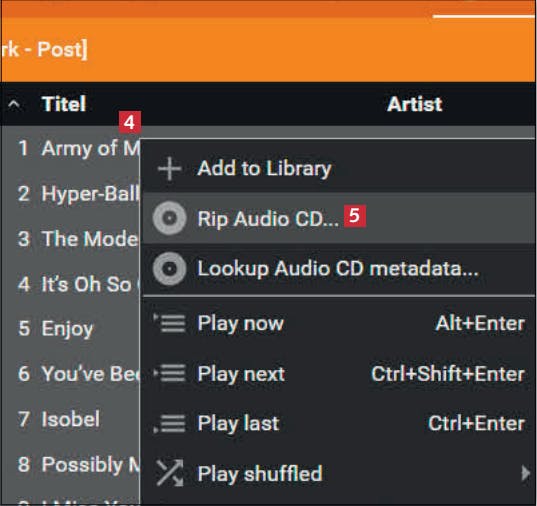Click the plus icon beside Add to Library

(x=169, y=169)
